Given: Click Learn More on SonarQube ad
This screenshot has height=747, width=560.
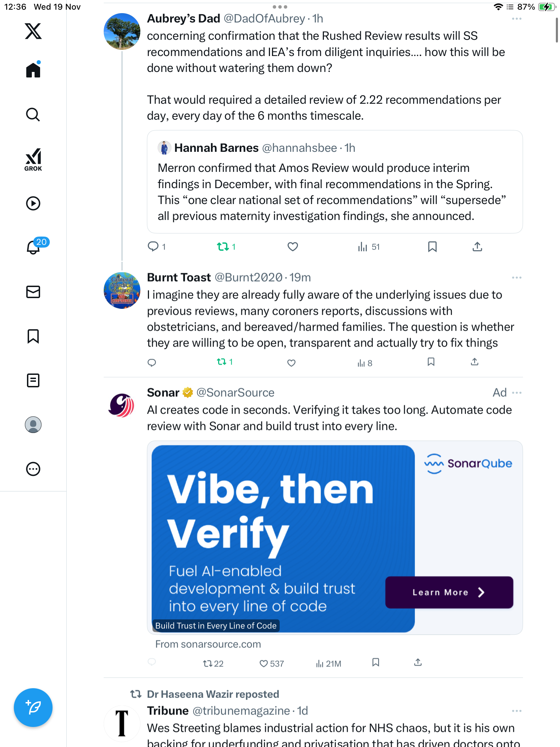Looking at the screenshot, I should (x=449, y=592).
